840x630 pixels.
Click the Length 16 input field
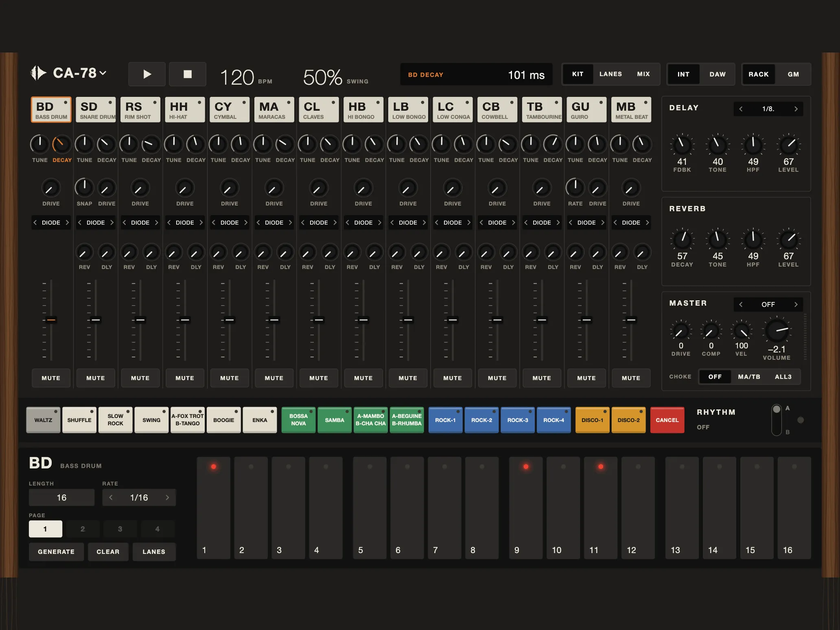[61, 497]
